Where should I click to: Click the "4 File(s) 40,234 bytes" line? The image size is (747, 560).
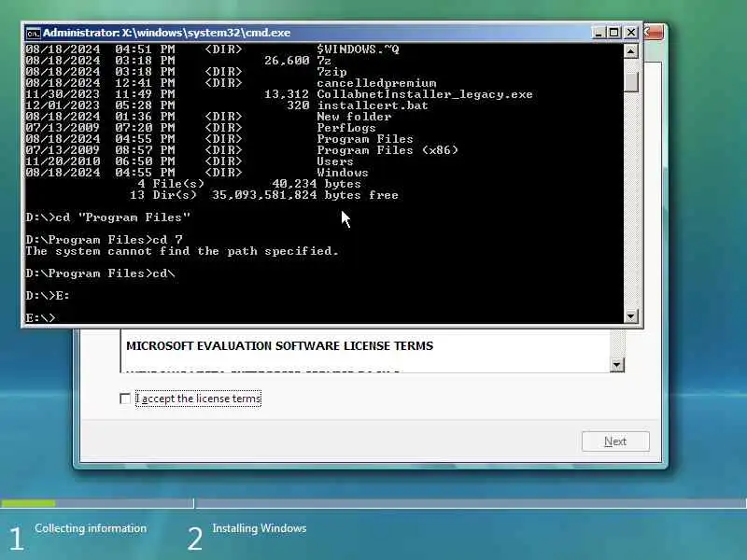tap(249, 184)
